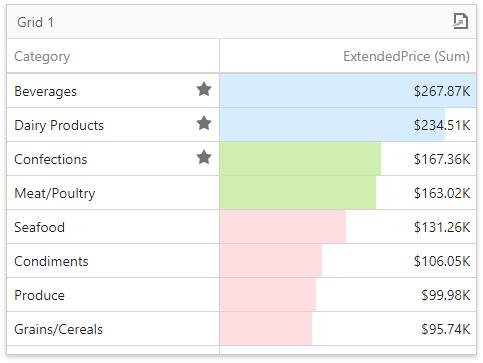Click the blue bar for $234.51K
Viewport: 483px width, 363px height.
click(332, 125)
